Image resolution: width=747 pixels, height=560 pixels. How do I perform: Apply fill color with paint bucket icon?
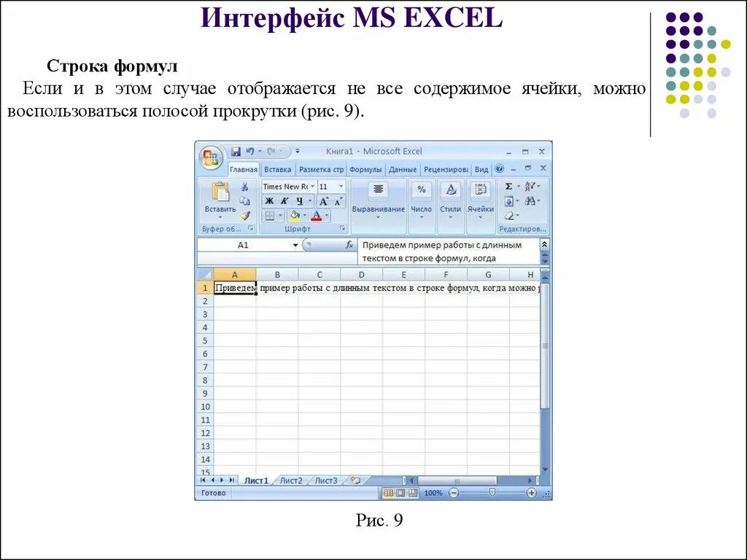pos(295,216)
